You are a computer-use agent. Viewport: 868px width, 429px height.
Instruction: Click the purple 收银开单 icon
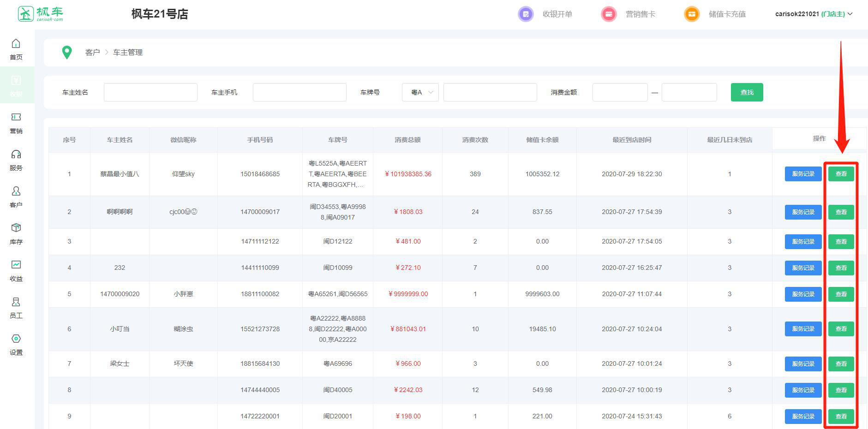[526, 14]
